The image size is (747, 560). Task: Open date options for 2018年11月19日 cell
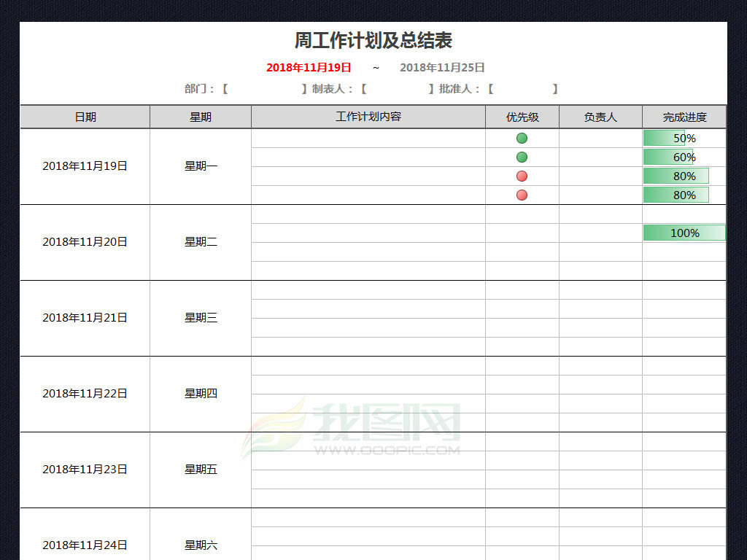(85, 166)
